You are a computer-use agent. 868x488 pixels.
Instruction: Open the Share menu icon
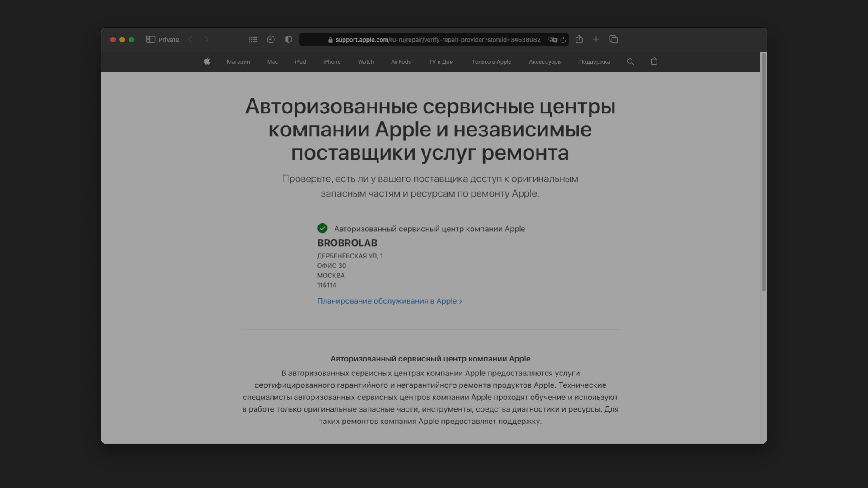click(x=579, y=39)
